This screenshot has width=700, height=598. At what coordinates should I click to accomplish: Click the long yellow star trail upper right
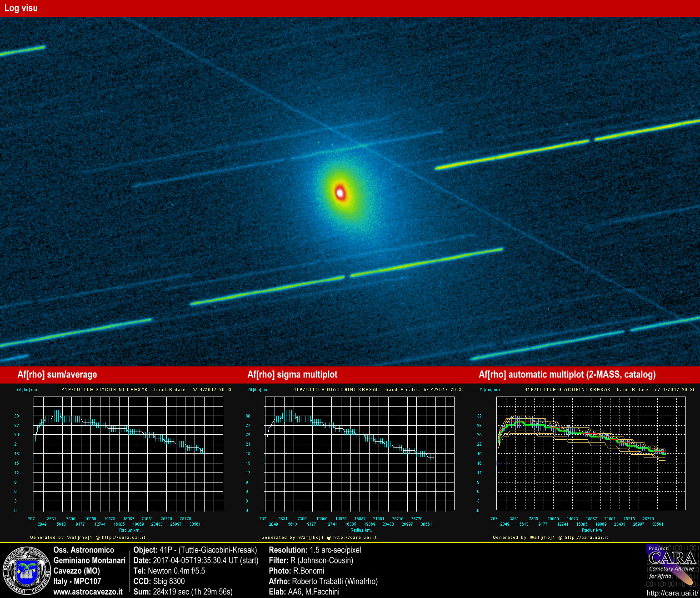pos(568,145)
